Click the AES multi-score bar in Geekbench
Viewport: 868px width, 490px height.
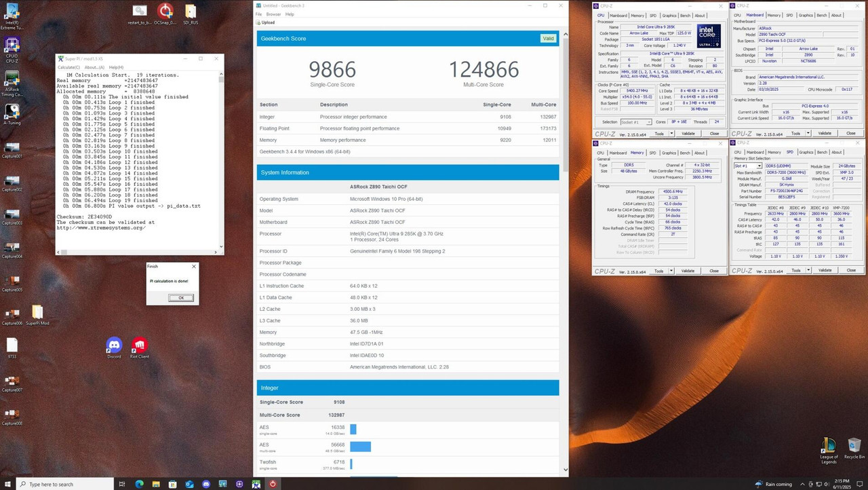361,447
